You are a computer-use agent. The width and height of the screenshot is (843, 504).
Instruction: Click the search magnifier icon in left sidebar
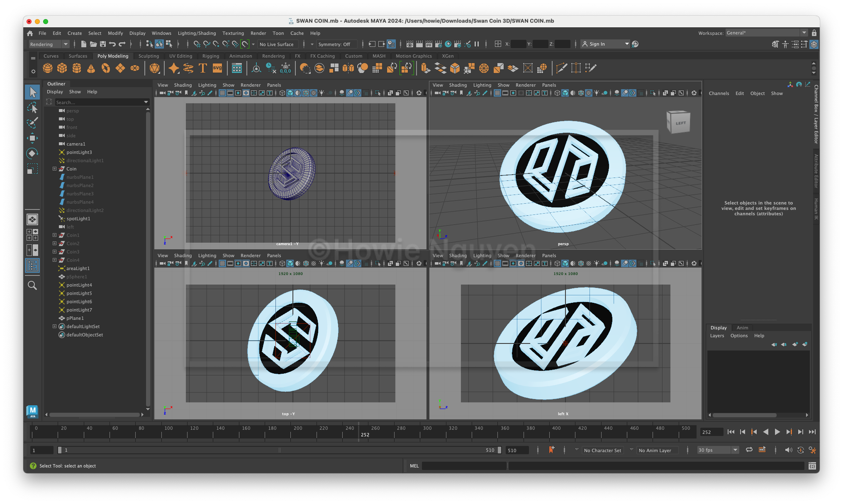pyautogui.click(x=32, y=285)
